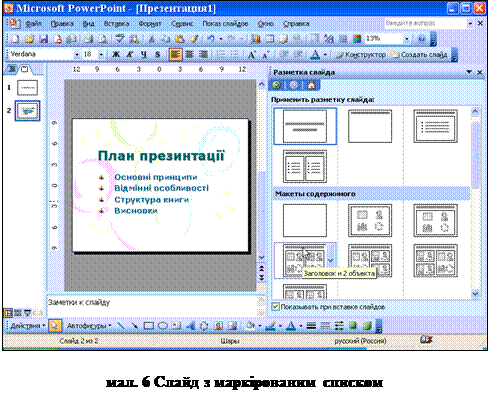
Task: Select the Oval drawing tool
Action: click(163, 326)
